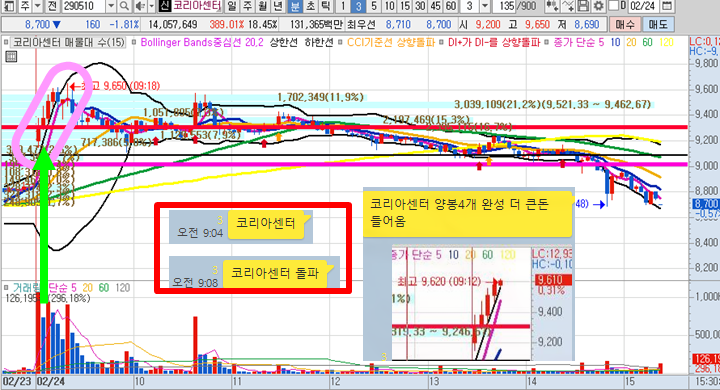Viewport: 720px width, 390px height.
Task: Click the 종가 단순 5 moving average label
Action: click(x=579, y=42)
